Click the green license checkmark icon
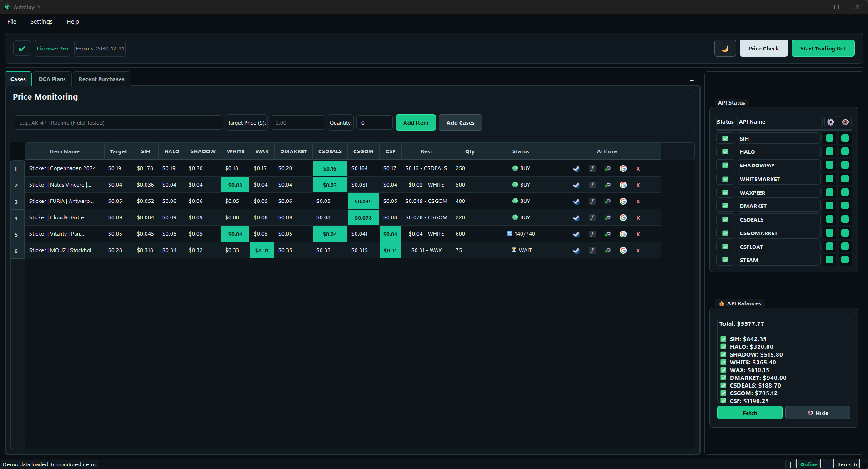868x469 pixels. 22,48
